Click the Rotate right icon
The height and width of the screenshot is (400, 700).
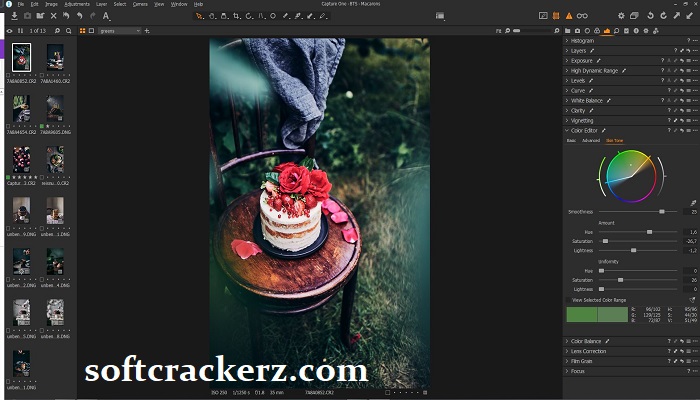[x=663, y=16]
